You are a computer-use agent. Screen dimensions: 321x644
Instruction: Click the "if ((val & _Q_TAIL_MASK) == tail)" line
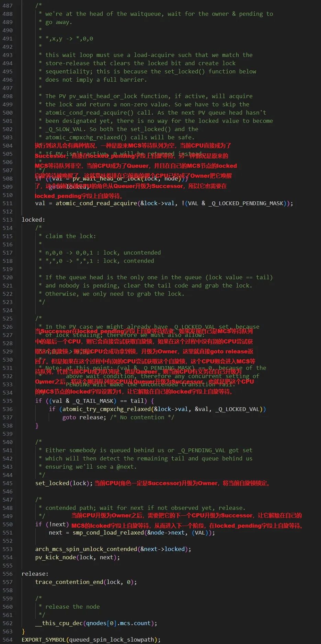(94, 401)
